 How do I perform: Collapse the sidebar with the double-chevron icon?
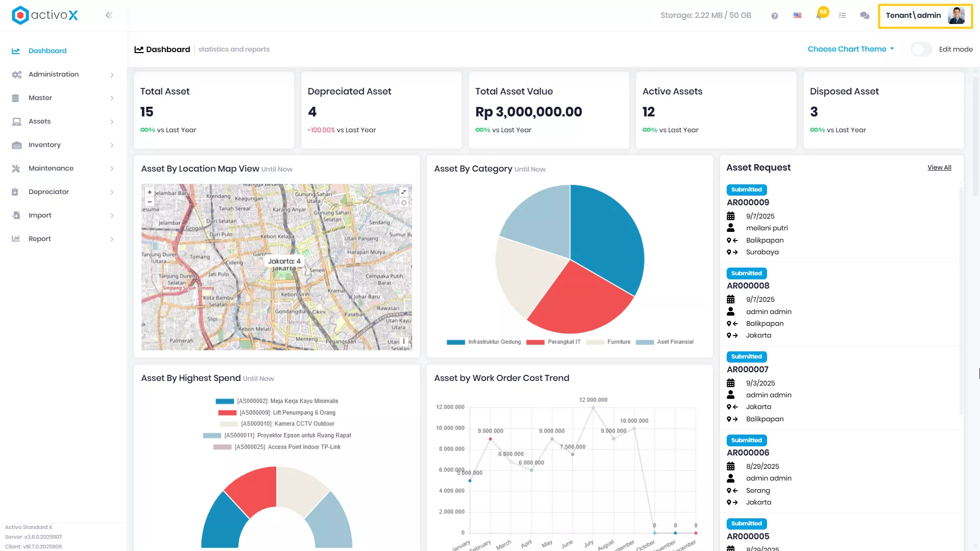[x=109, y=15]
